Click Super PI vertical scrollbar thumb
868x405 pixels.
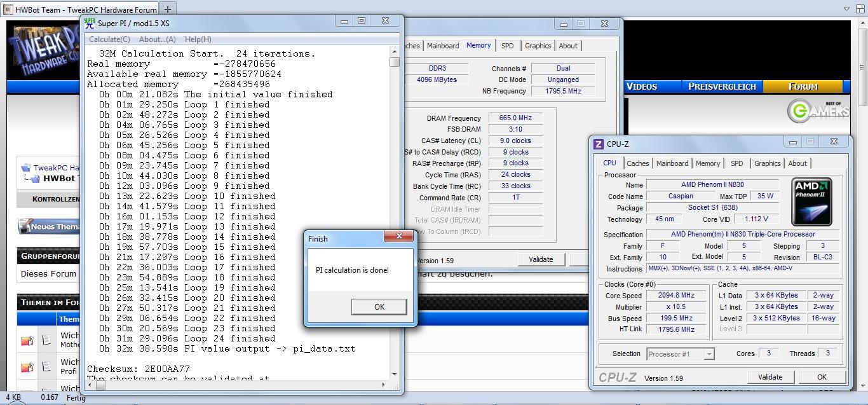[395, 62]
